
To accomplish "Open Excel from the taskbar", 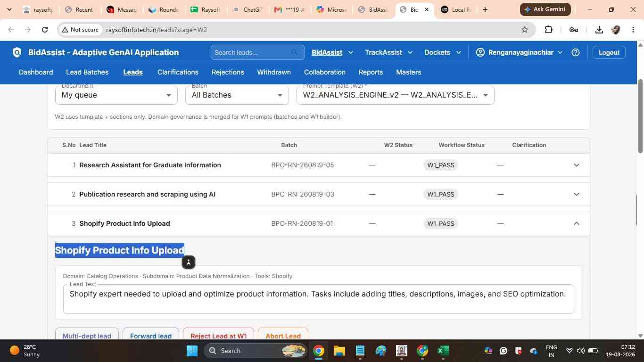I will point(443,351).
